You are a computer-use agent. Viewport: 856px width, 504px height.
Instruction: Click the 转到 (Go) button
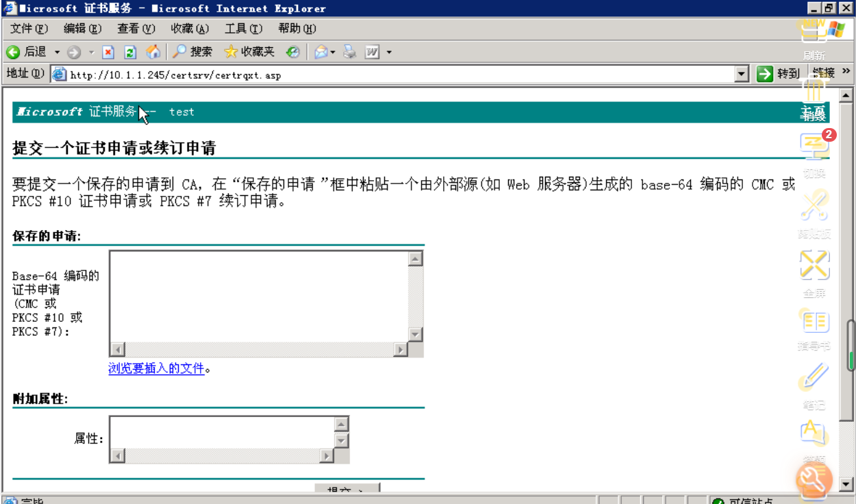pos(779,74)
